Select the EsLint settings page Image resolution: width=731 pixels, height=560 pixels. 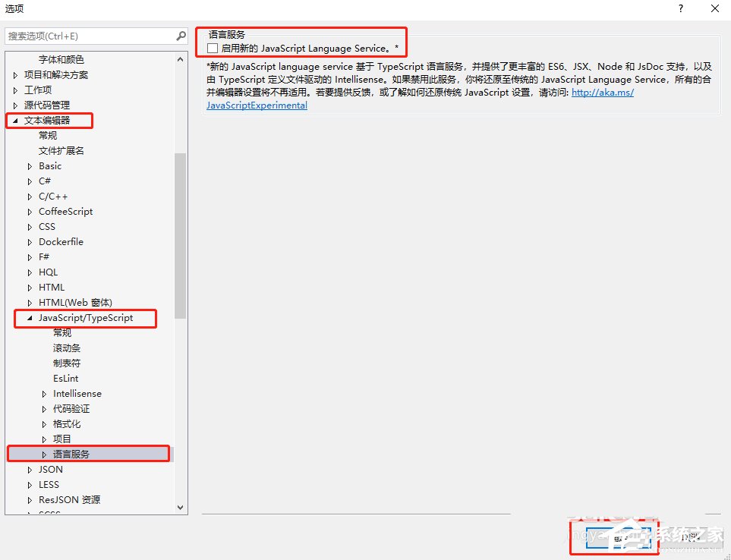click(65, 378)
